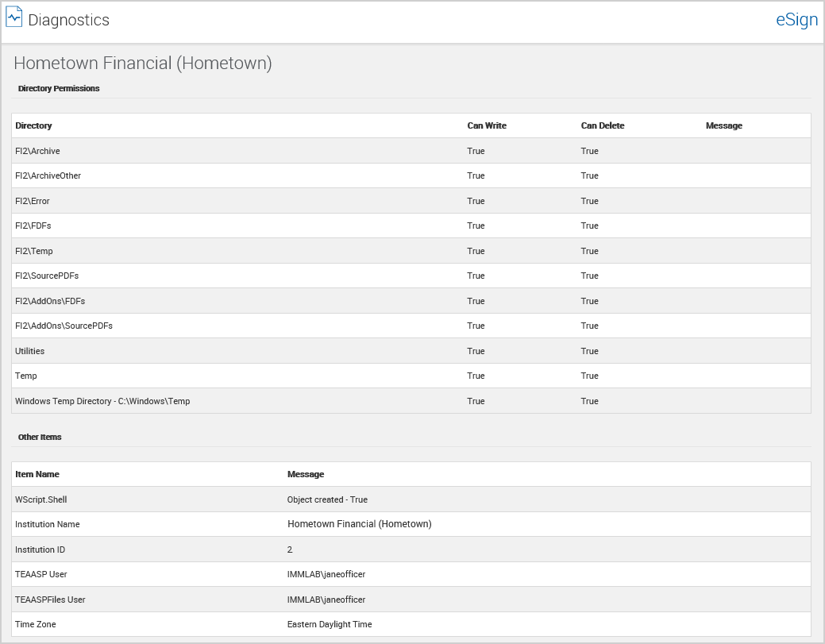This screenshot has height=644, width=825.
Task: Select the Temp directory entry
Action: (x=411, y=376)
